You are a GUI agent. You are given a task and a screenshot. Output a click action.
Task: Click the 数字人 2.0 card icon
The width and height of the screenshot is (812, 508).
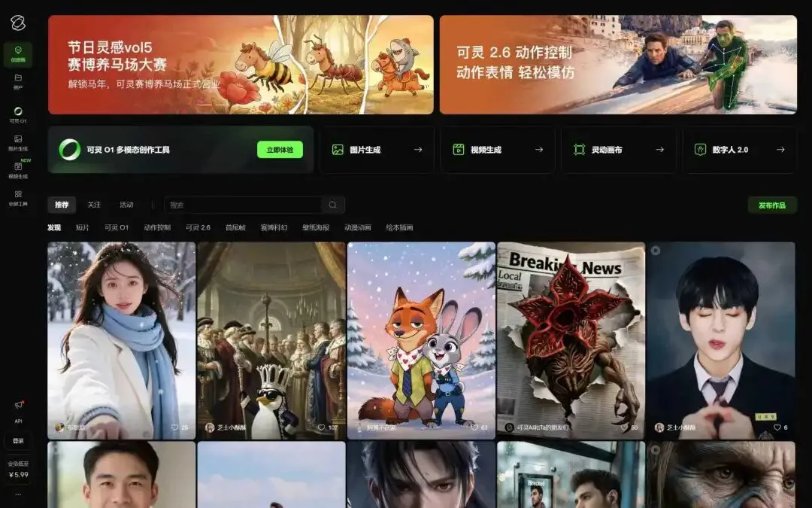point(700,150)
